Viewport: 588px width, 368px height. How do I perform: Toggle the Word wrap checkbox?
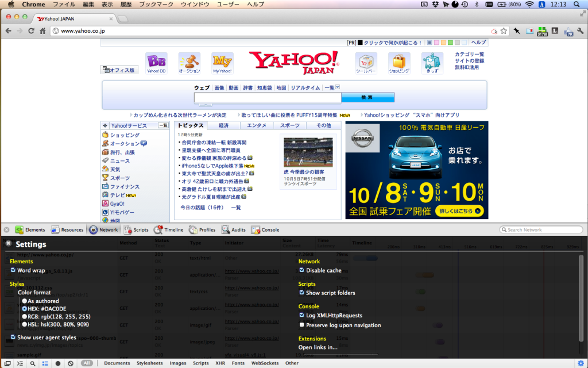[x=13, y=270]
